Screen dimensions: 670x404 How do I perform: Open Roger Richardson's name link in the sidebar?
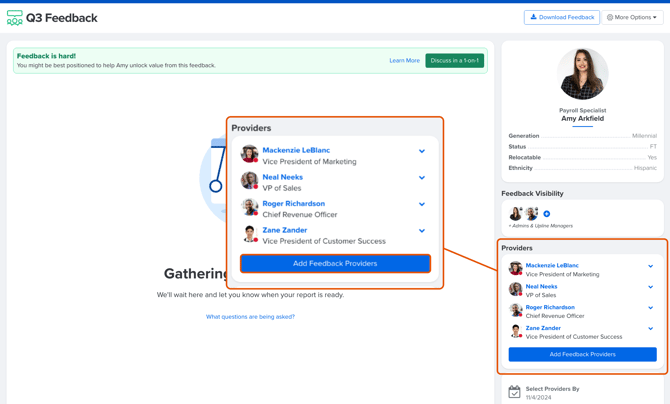tap(550, 307)
